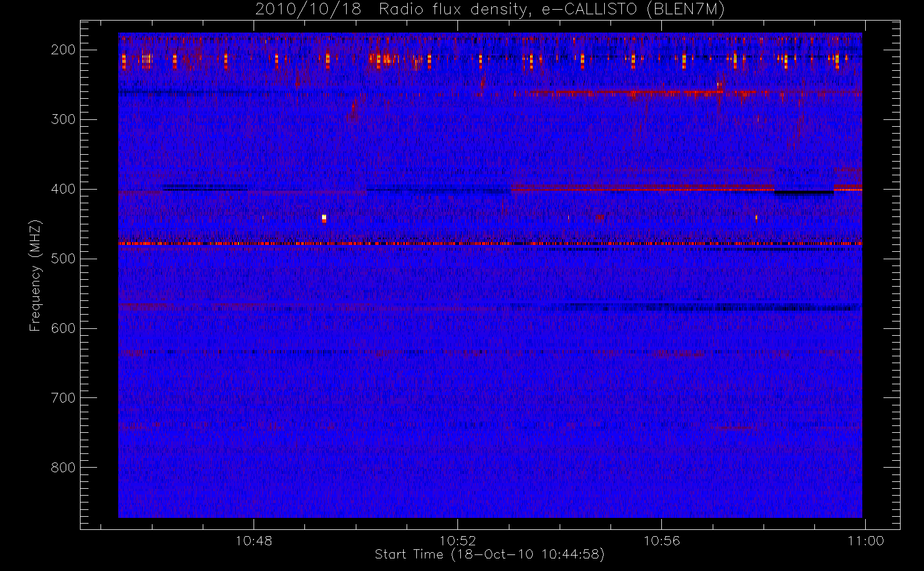Click the 10:48 time tick label
Viewport: 924px width, 571px height.
[254, 541]
